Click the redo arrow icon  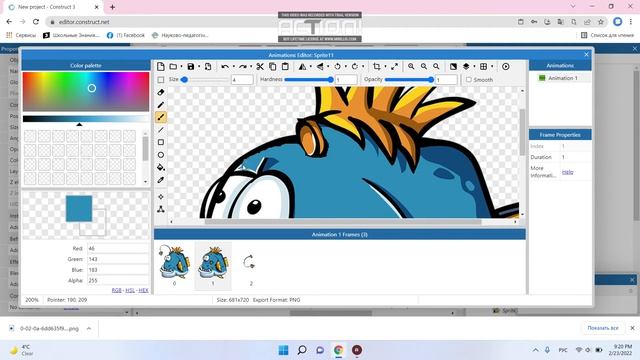[242, 67]
